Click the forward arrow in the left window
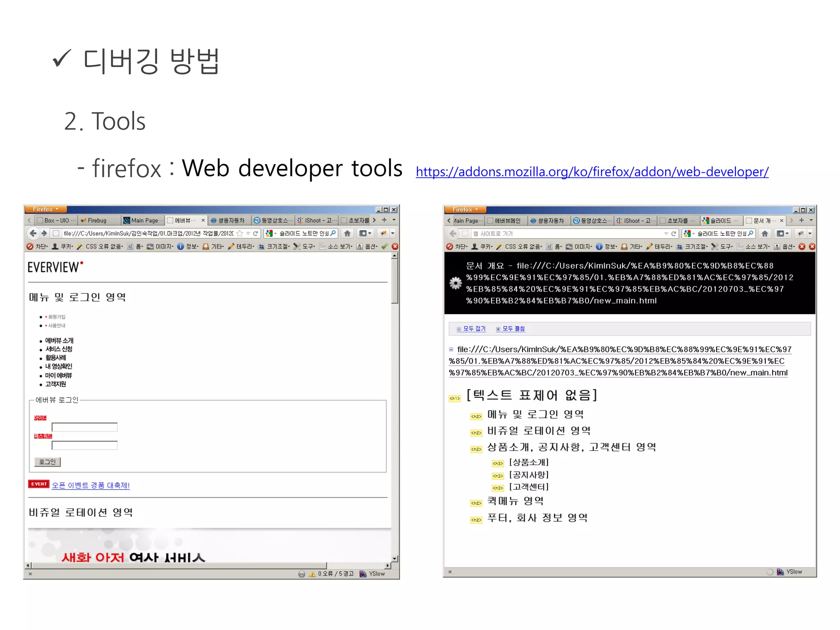840x630 pixels. pyautogui.click(x=44, y=233)
